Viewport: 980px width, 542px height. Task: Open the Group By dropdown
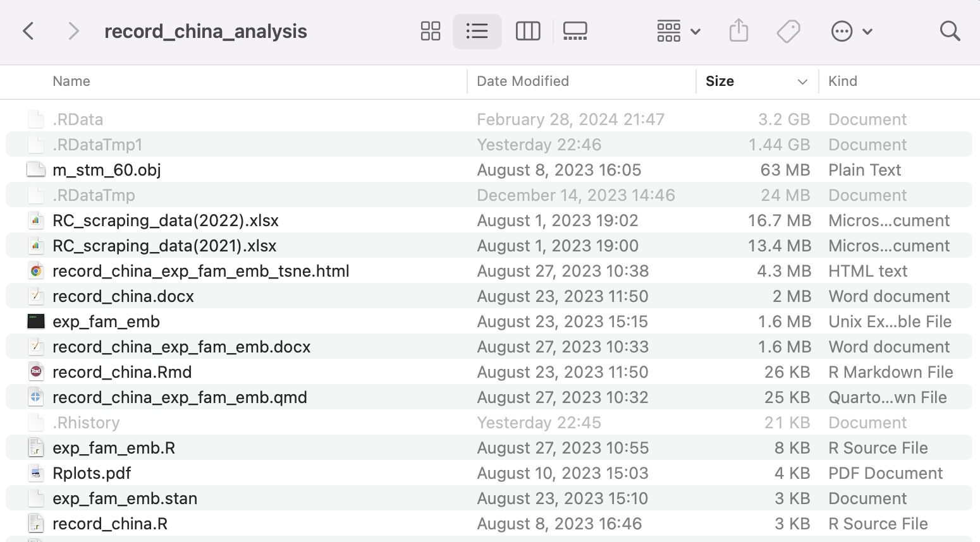pyautogui.click(x=678, y=31)
